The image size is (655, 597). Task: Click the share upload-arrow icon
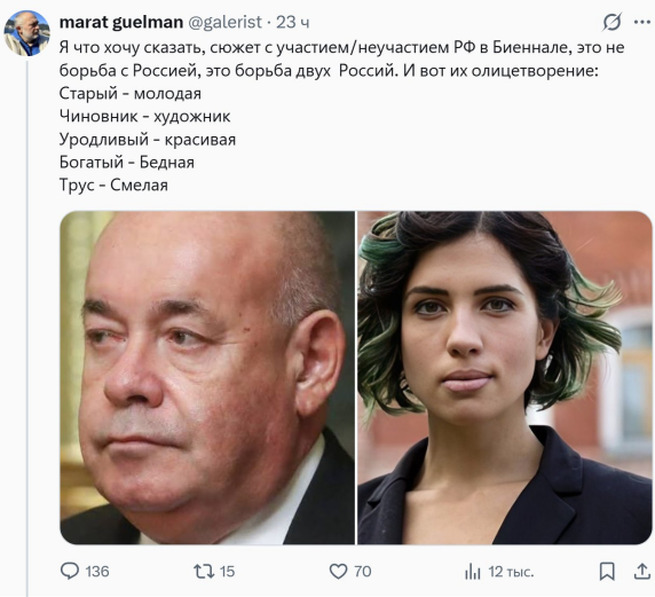click(642, 571)
